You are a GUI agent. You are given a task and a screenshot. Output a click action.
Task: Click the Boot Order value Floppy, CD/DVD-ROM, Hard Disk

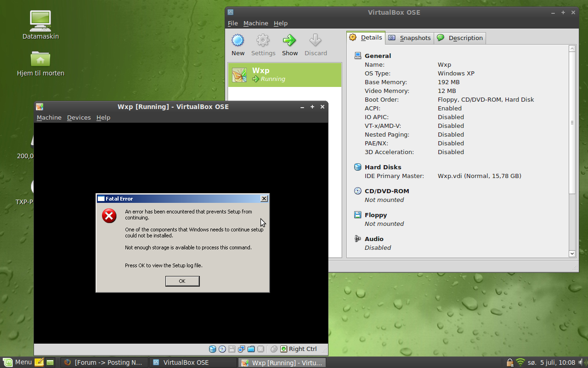(x=486, y=99)
